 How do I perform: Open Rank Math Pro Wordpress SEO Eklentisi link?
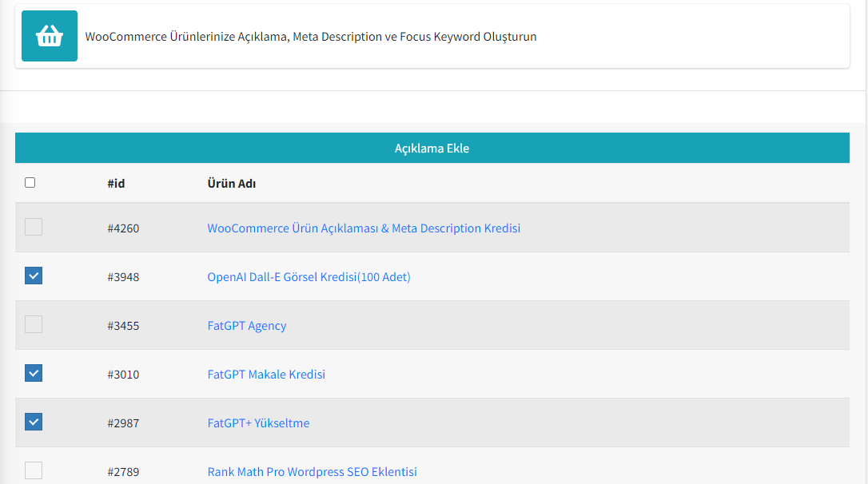(x=313, y=471)
